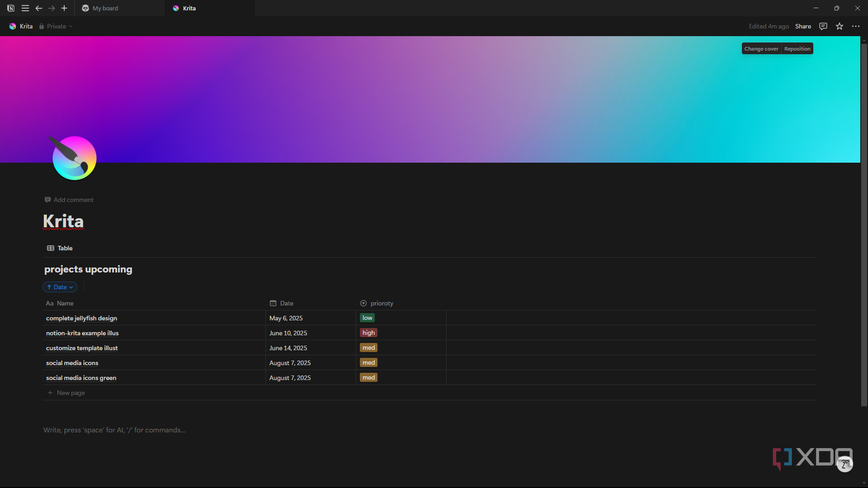
Task: Click the projects upcoming database title
Action: point(88,269)
